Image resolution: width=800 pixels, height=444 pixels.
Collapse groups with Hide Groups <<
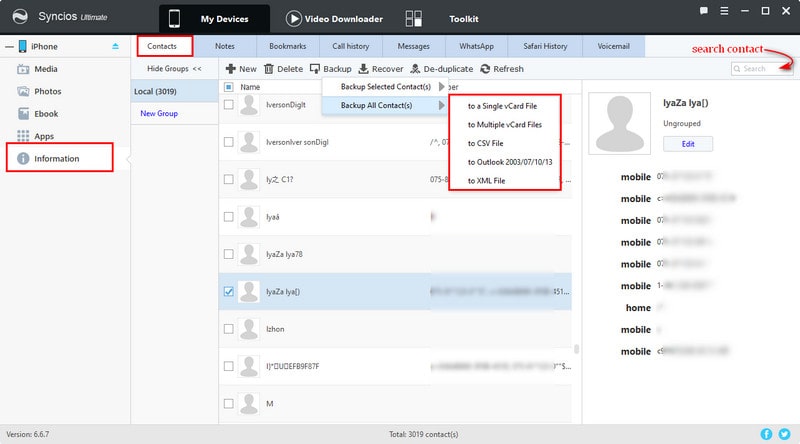point(174,69)
